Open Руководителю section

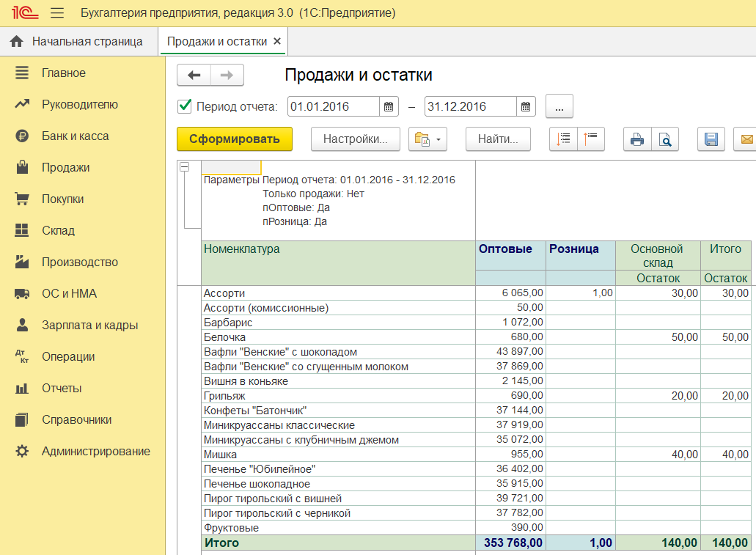coord(79,105)
